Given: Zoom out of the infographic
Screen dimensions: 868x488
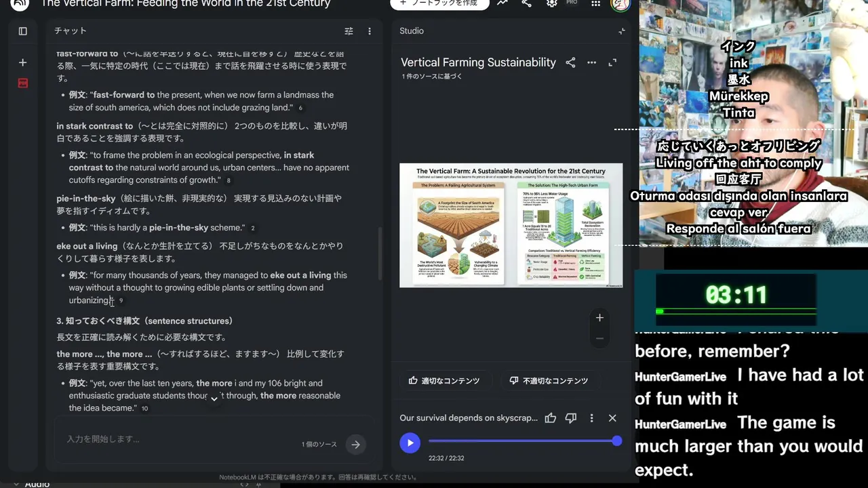Looking at the screenshot, I should click(599, 338).
